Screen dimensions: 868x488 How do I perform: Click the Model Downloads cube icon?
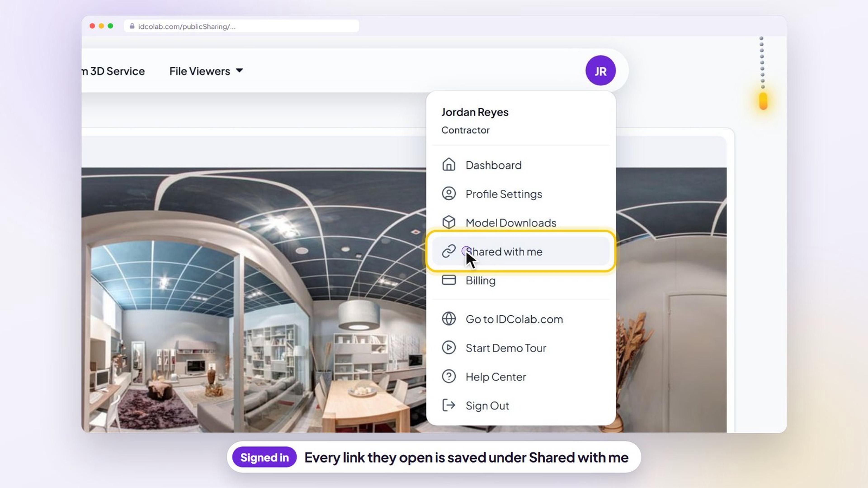click(x=448, y=222)
